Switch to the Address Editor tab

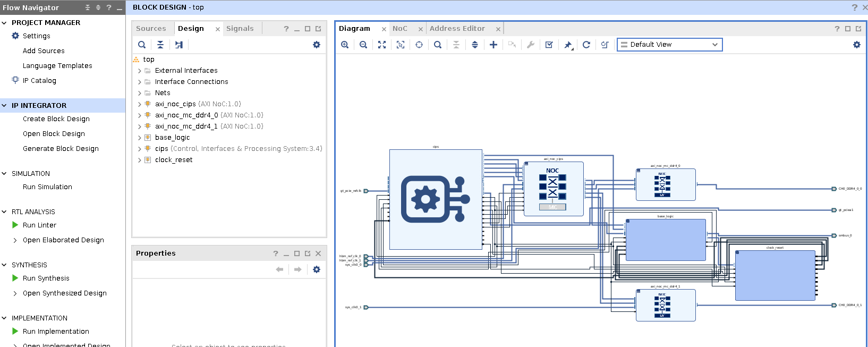pos(457,29)
